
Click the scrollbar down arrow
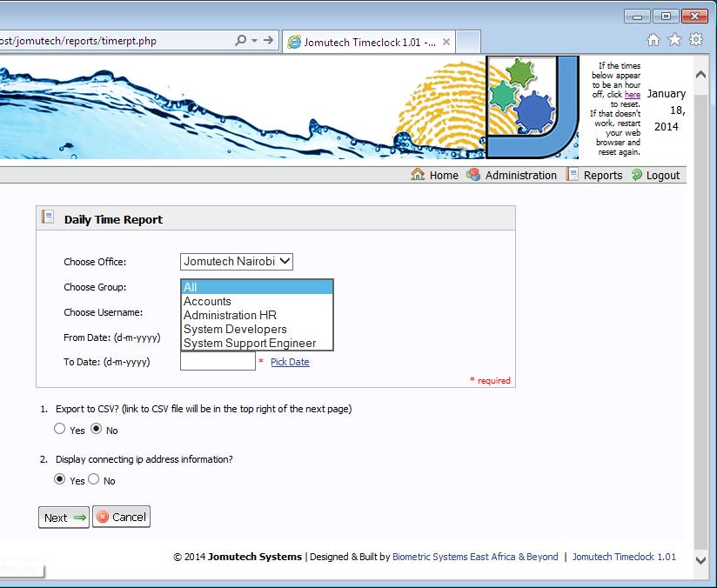(x=700, y=559)
